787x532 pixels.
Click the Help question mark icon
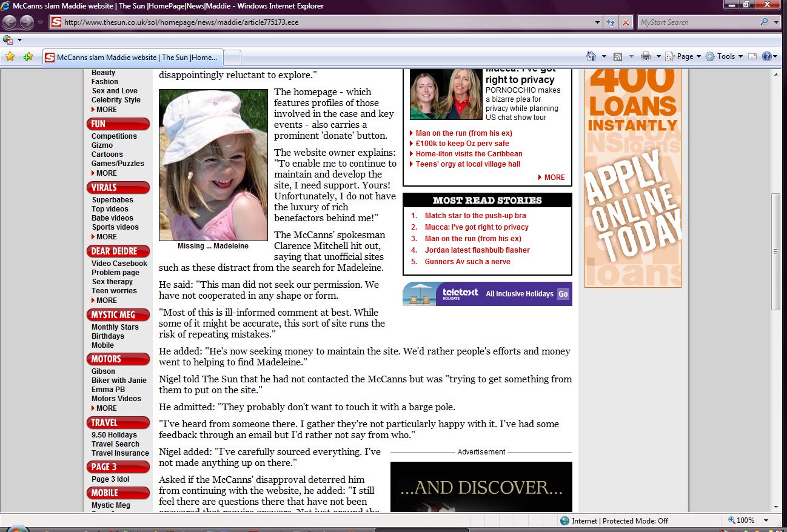766,56
